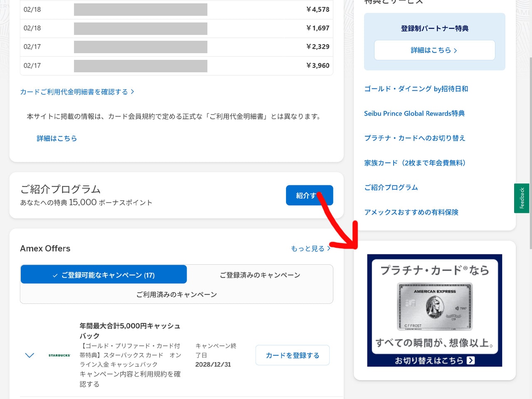The width and height of the screenshot is (532, 399).
Task: Click 詳細はこちら button in 登録制パートナー特典
Action: click(x=434, y=50)
